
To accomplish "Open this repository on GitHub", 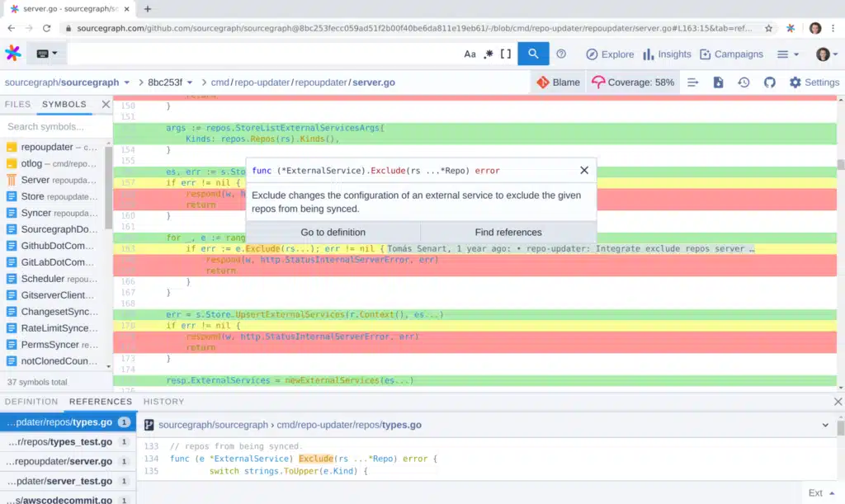I will [x=769, y=82].
